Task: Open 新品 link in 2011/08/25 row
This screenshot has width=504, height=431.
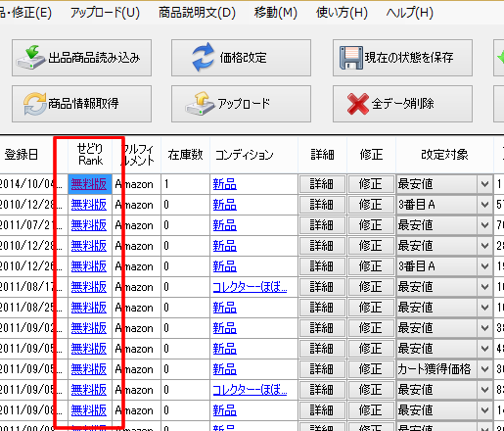Action: click(x=225, y=308)
